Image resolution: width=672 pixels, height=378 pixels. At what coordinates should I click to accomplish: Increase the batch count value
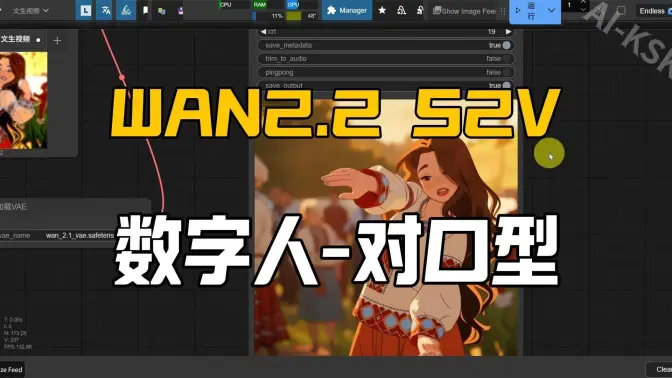583,2
